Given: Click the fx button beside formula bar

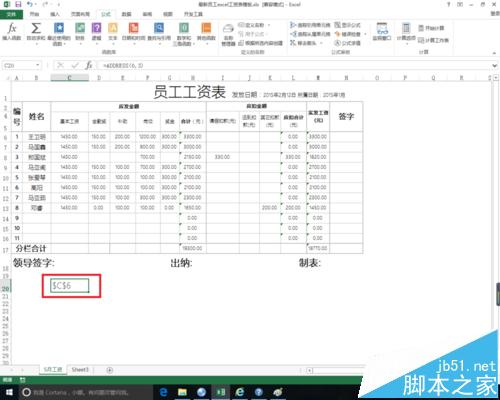Looking at the screenshot, I should [x=89, y=65].
